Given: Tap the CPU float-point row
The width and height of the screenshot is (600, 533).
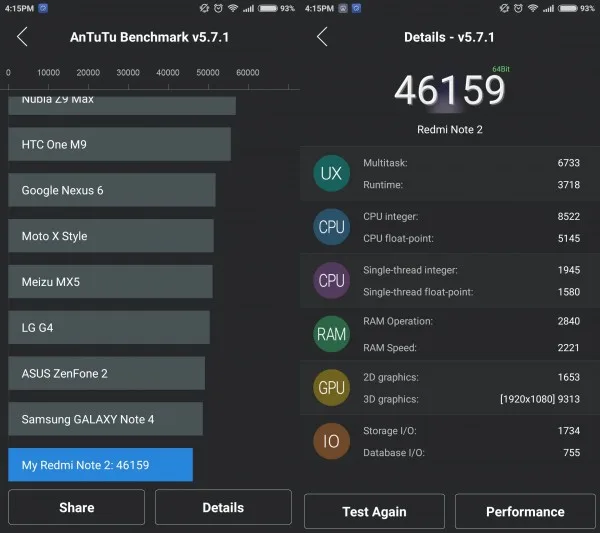Looking at the screenshot, I should (x=471, y=238).
